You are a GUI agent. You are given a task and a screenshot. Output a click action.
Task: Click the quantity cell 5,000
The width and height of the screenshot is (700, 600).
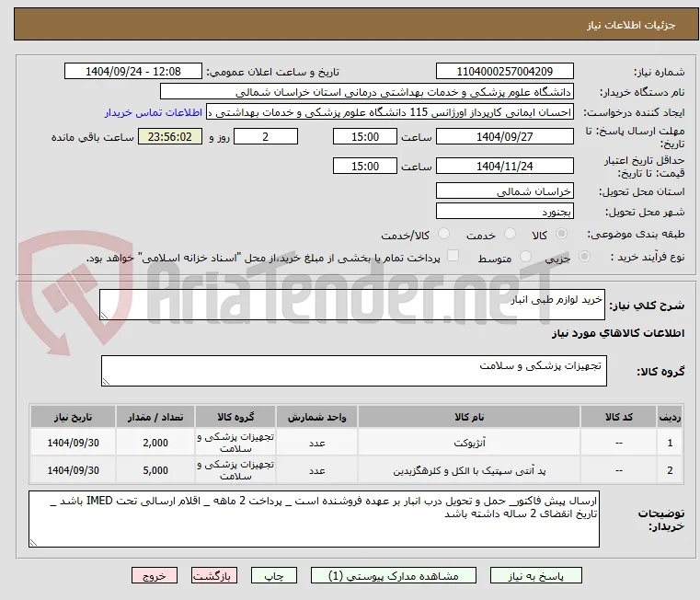[x=155, y=470]
